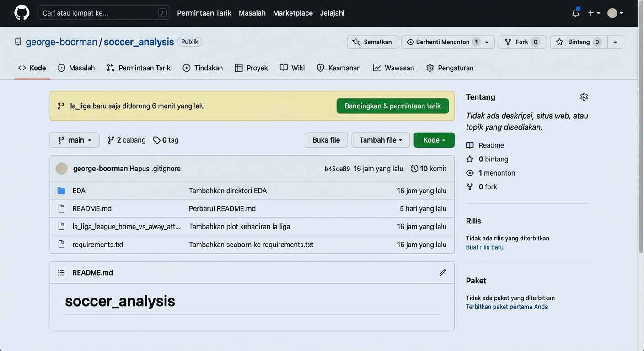Screen dimensions: 644x351
Task: Open the Paket section heading
Action: pos(476,281)
